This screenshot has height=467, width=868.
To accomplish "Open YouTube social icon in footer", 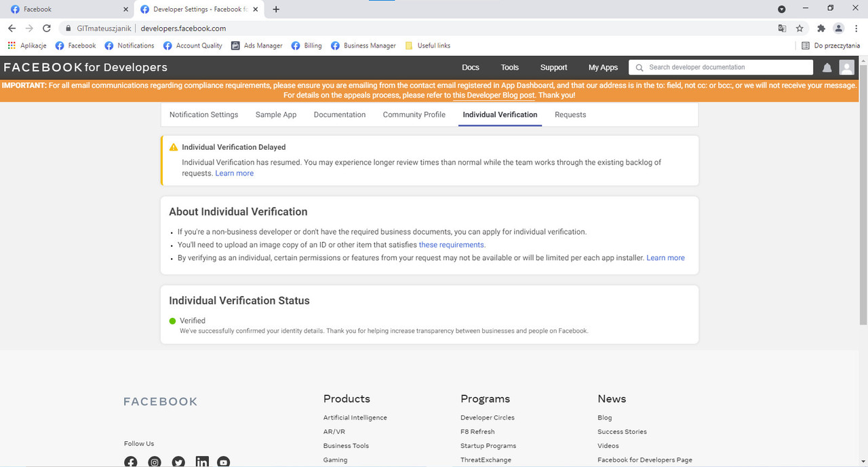I will 223,462.
